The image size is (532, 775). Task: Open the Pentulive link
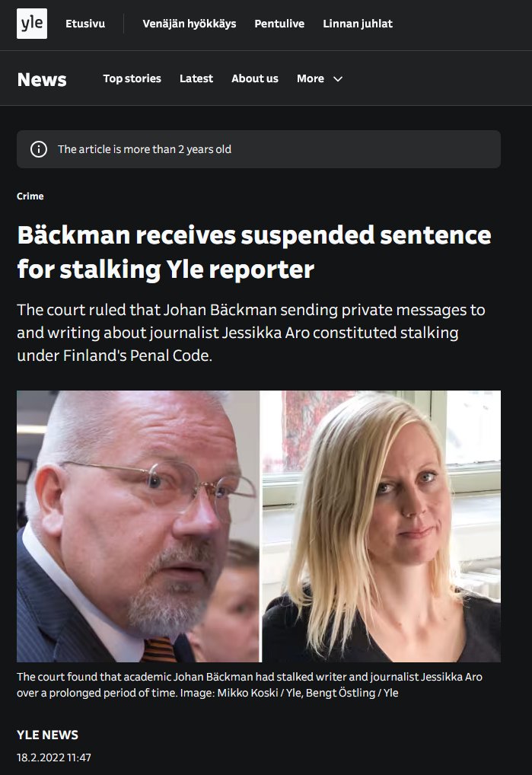(279, 24)
